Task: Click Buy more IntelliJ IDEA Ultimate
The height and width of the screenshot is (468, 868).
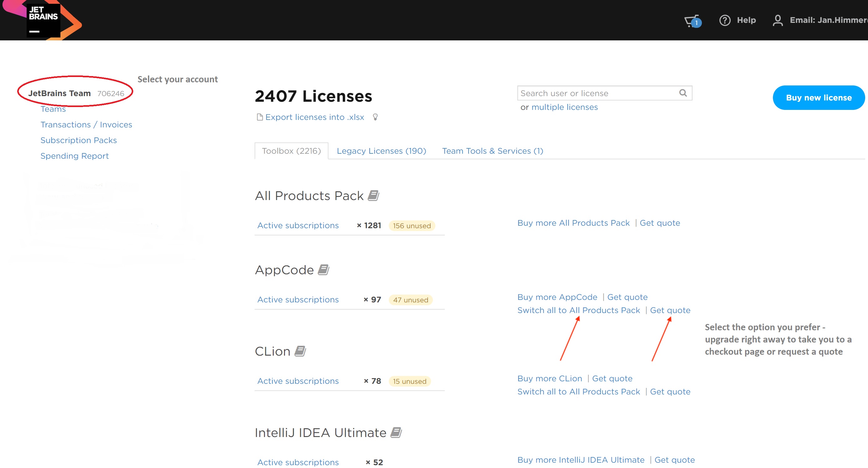Action: coord(581,460)
